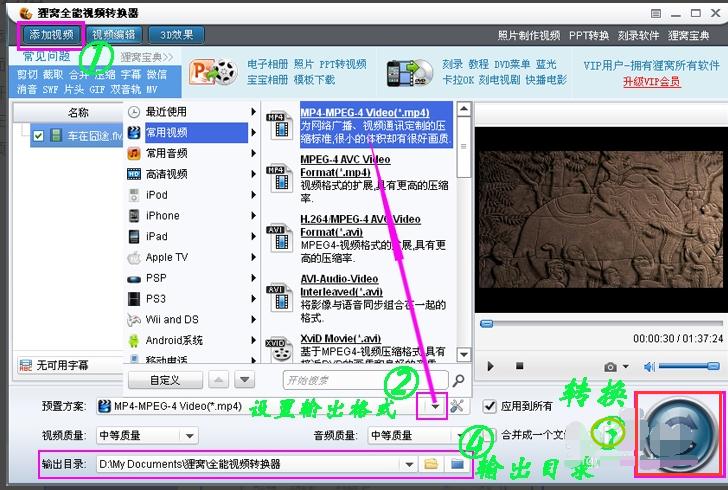Expand the iPhone submenu arrow
The height and width of the screenshot is (490, 728).
pos(254,216)
